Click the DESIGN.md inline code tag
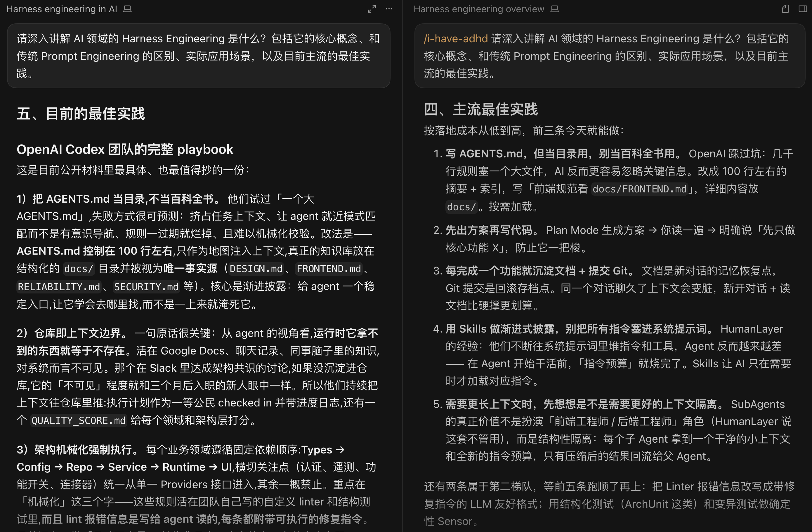Screen dimensions: 812x532 point(256,269)
